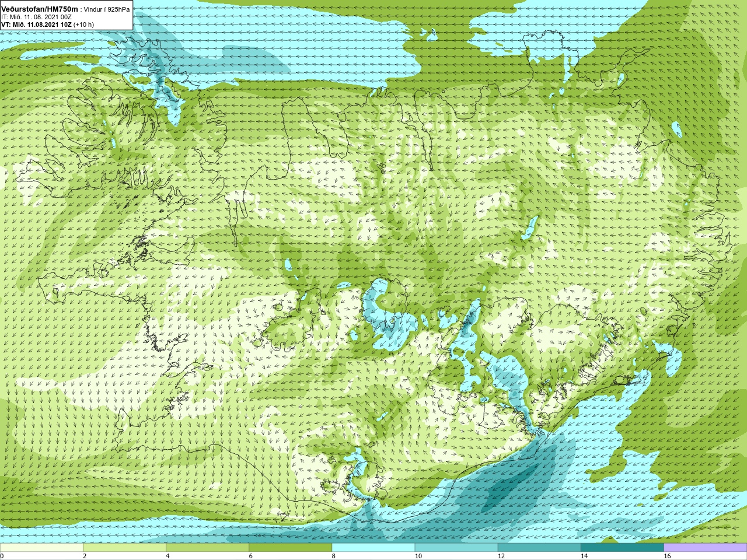747x560 pixels.
Task: Click the legend tick label "4"
Action: coord(167,556)
